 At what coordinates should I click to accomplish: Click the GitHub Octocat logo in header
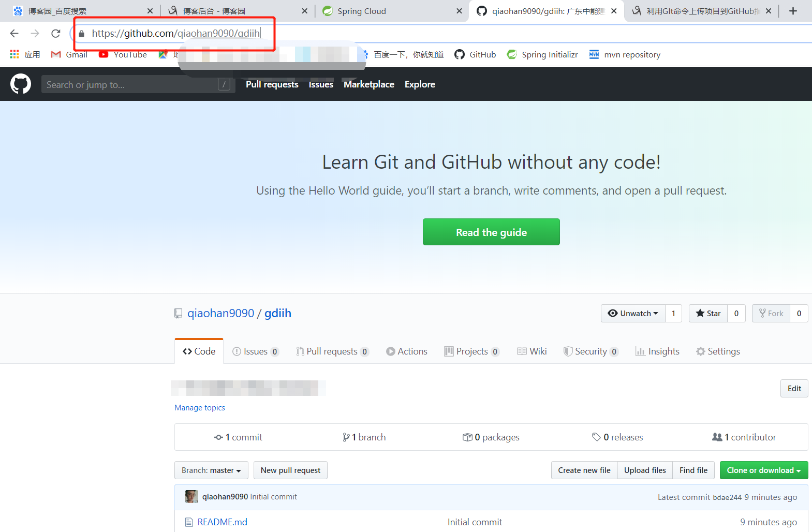click(21, 84)
